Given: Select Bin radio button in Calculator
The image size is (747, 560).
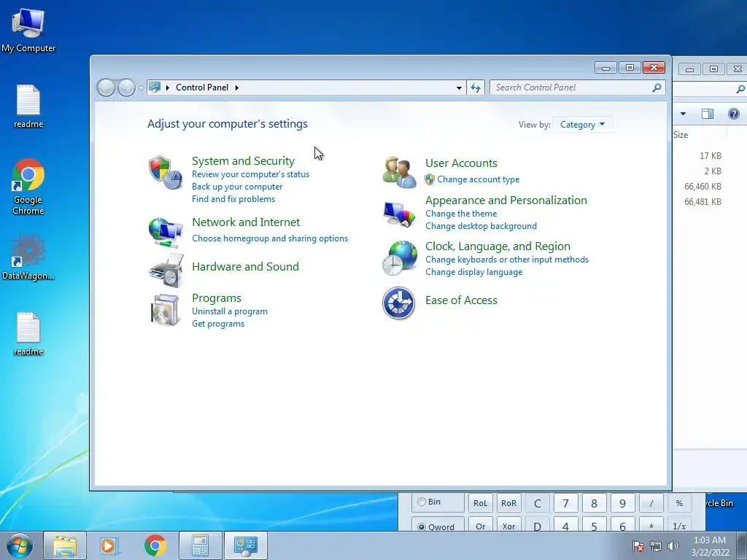Looking at the screenshot, I should coord(422,502).
